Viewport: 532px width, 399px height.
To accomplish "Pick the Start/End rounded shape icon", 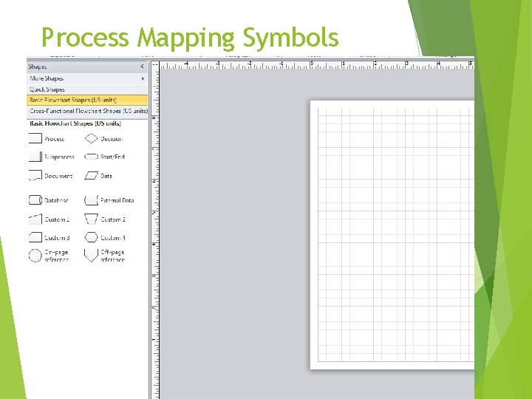I will (x=91, y=157).
